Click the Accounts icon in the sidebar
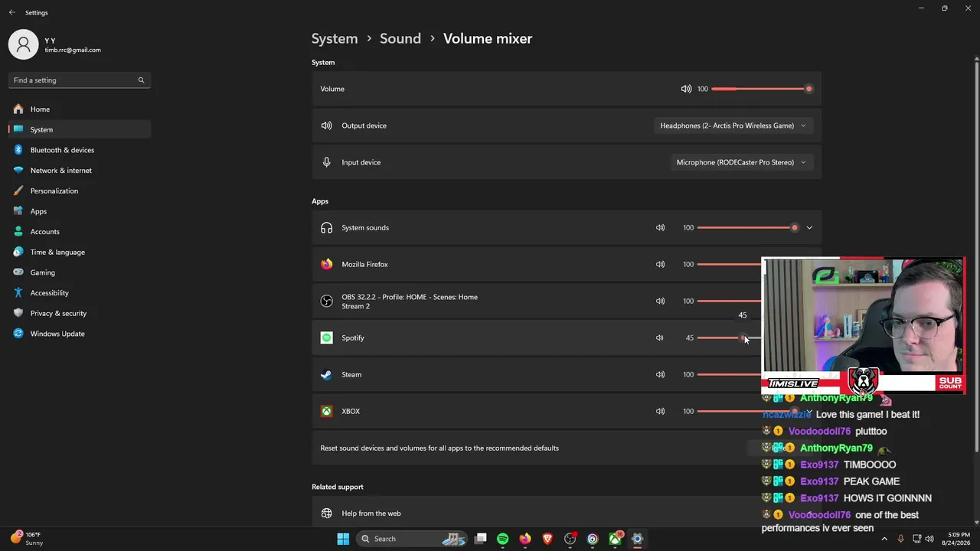980x551 pixels. tap(18, 232)
